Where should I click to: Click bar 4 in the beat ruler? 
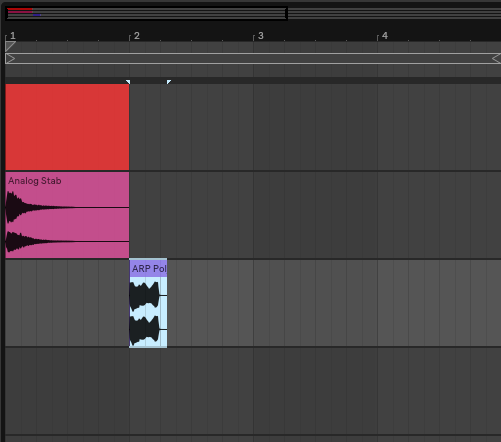click(x=385, y=36)
